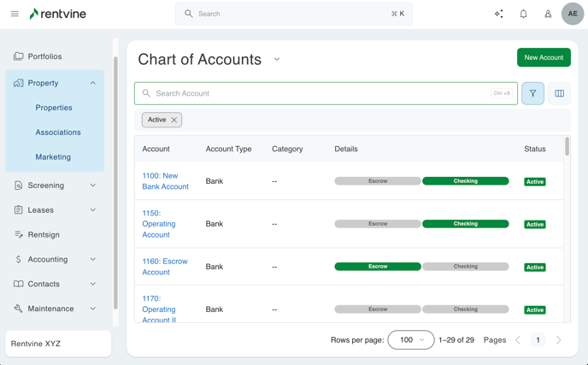Open the hamburger menu icon
Viewport: 588px width, 365px height.
[x=15, y=14]
